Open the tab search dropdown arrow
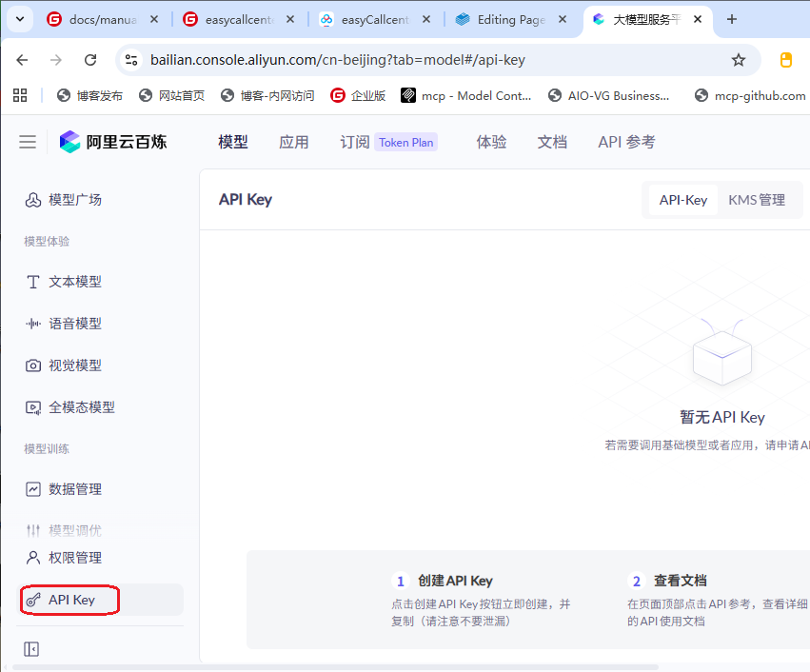This screenshot has width=810, height=672. [20, 20]
